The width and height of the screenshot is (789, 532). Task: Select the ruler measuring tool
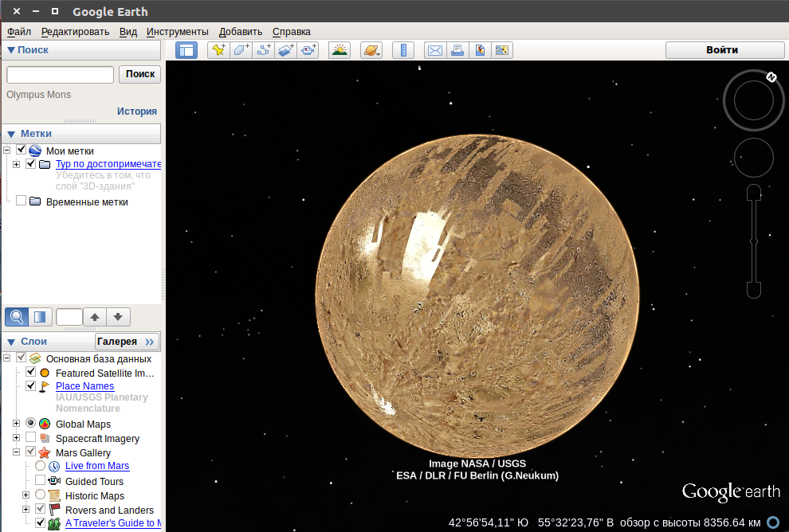[x=403, y=50]
